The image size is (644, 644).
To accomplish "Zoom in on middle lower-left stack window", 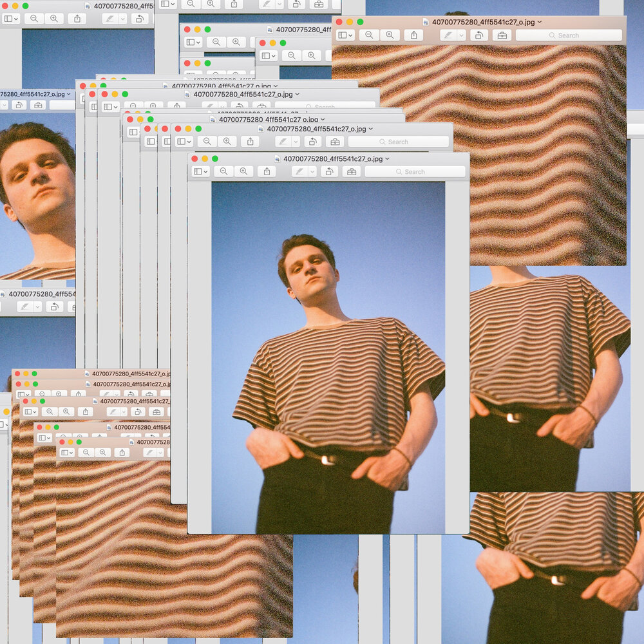I will [x=66, y=412].
